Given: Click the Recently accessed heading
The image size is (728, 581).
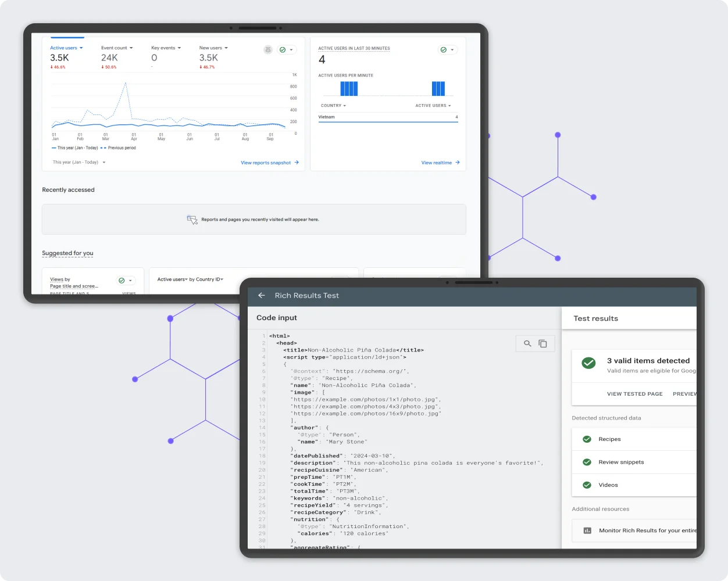Looking at the screenshot, I should 68,190.
